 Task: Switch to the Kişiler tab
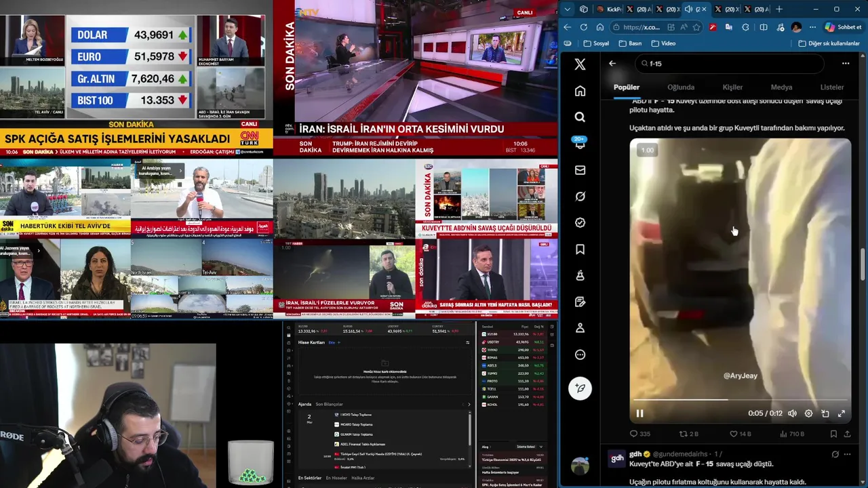pyautogui.click(x=732, y=87)
